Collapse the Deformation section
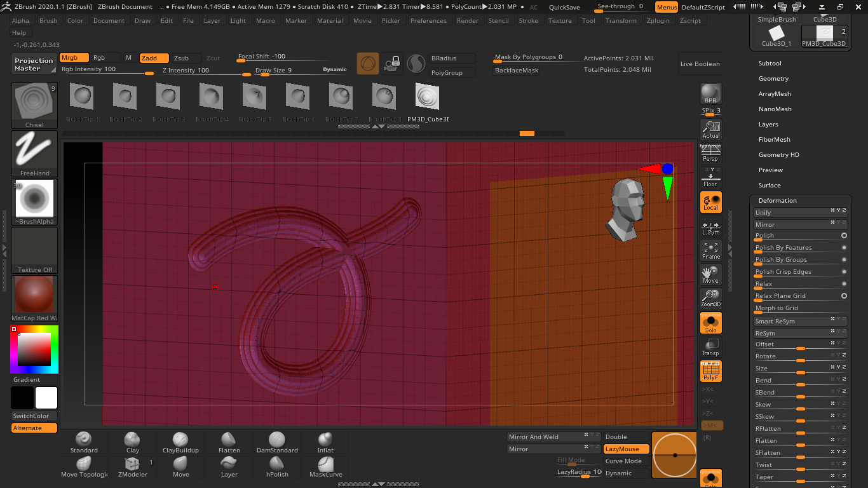Screen dimensions: 868x488 777,201
